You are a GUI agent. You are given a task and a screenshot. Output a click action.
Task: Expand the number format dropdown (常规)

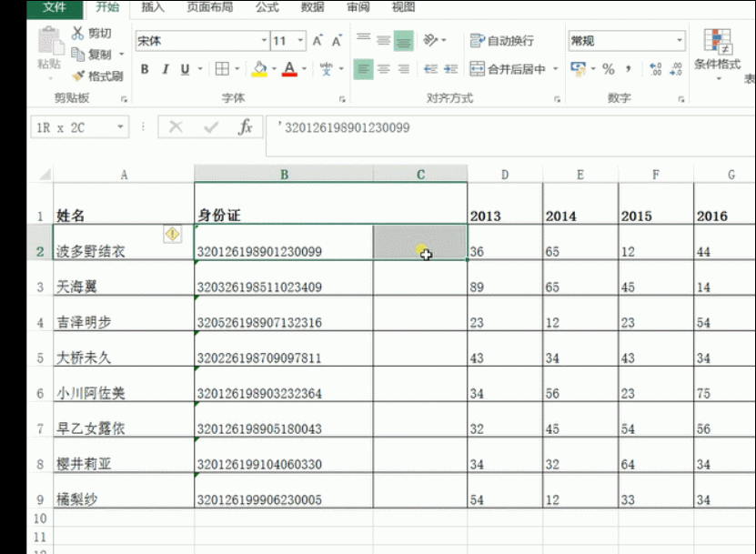679,41
